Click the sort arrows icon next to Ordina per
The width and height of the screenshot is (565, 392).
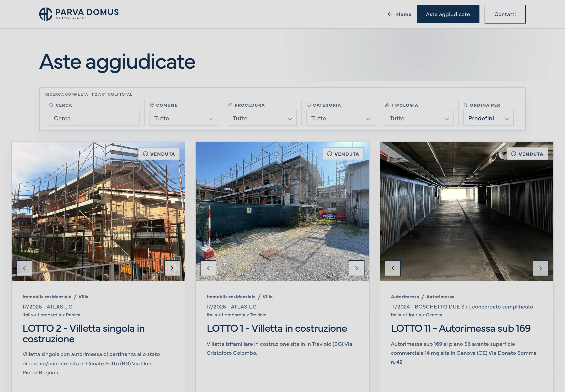coord(466,105)
